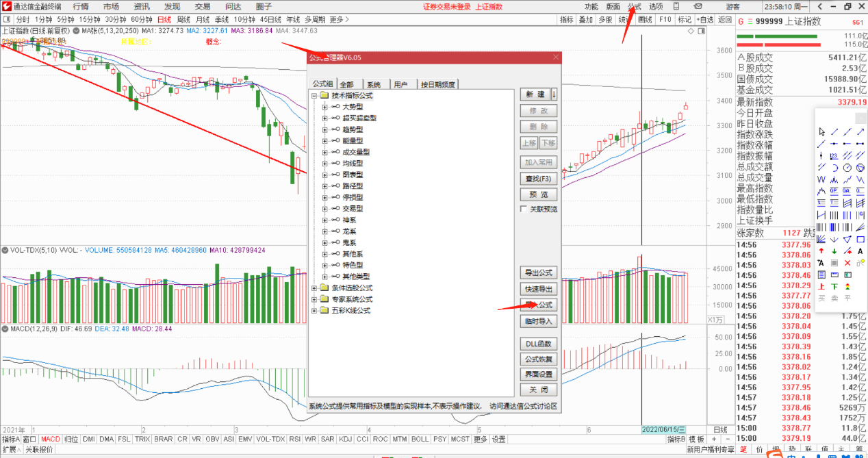Select the BOLL indicator tab
Viewport: 868px width, 458px height.
pos(420,439)
